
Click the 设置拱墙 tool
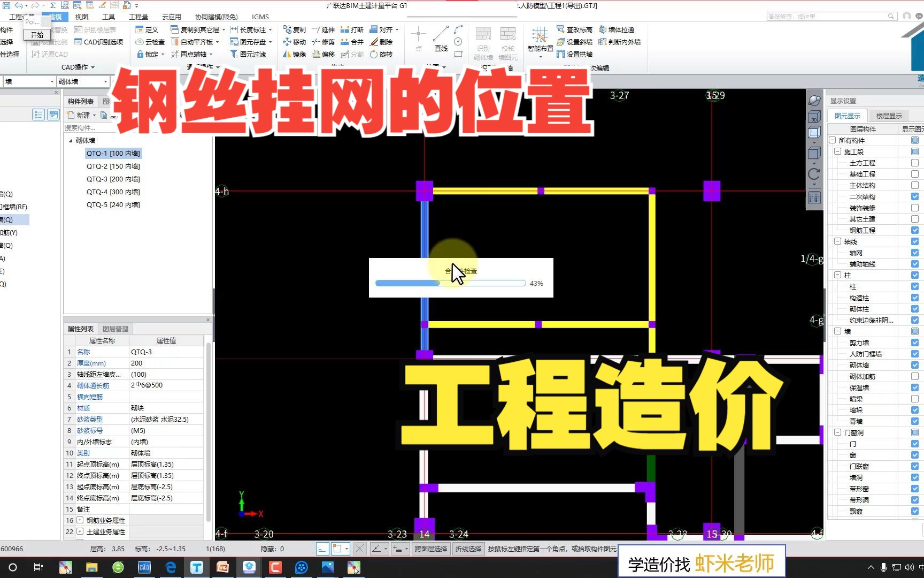tap(574, 54)
